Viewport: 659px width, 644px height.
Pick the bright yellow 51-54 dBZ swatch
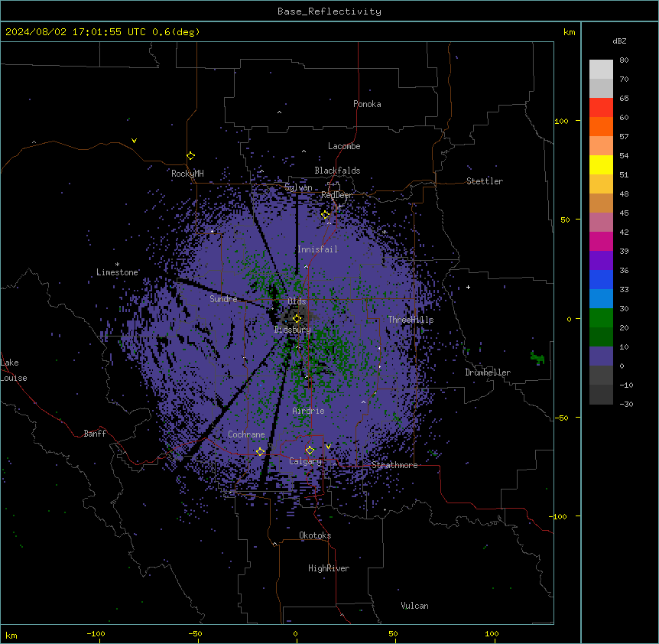coord(601,164)
